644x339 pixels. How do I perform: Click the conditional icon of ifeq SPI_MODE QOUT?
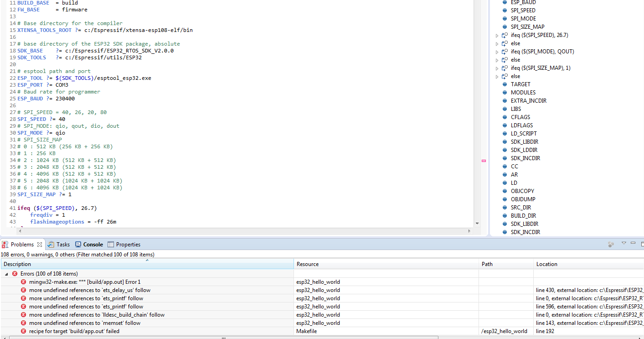click(505, 52)
